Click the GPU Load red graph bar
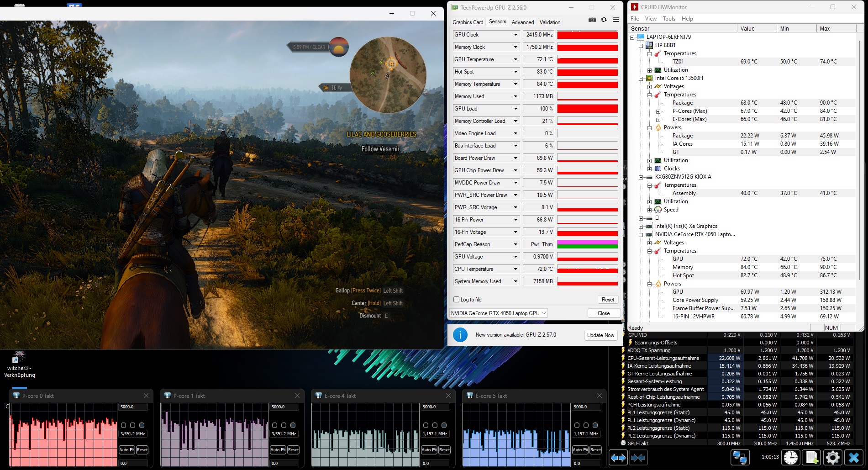The height and width of the screenshot is (470, 868). click(587, 109)
